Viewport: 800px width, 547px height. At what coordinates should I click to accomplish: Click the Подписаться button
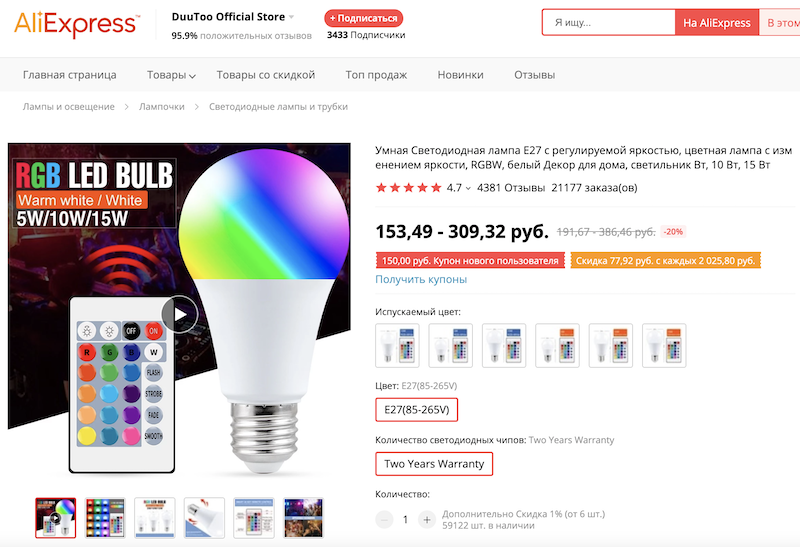[364, 18]
